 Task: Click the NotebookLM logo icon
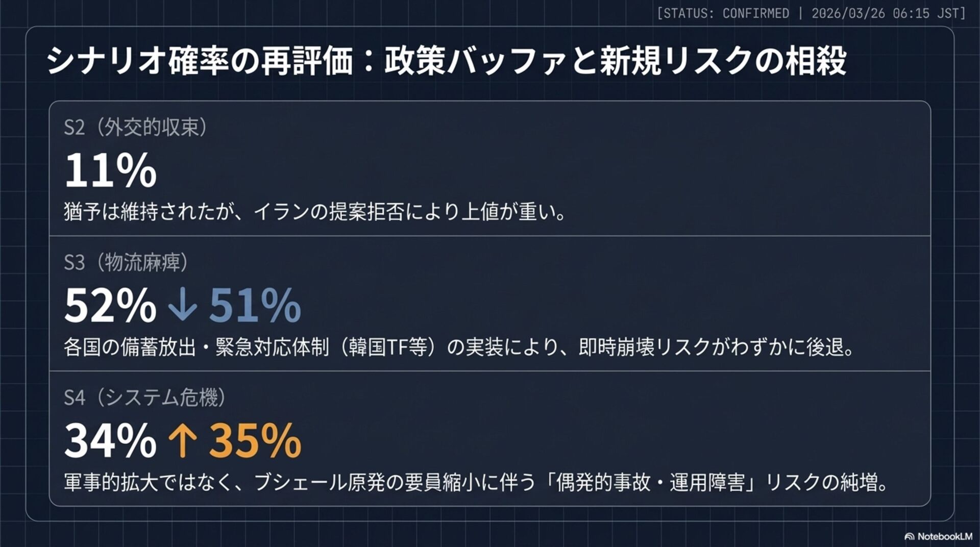909,536
